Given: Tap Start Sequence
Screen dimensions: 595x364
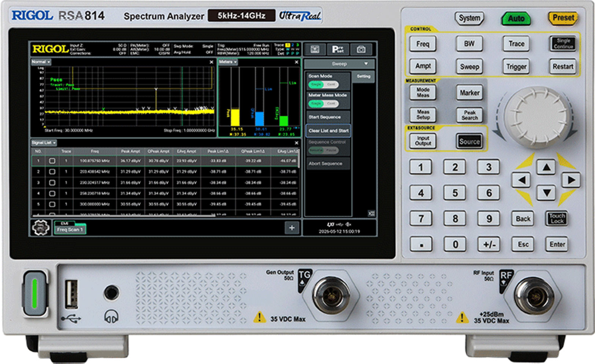Looking at the screenshot, I should click(328, 117).
